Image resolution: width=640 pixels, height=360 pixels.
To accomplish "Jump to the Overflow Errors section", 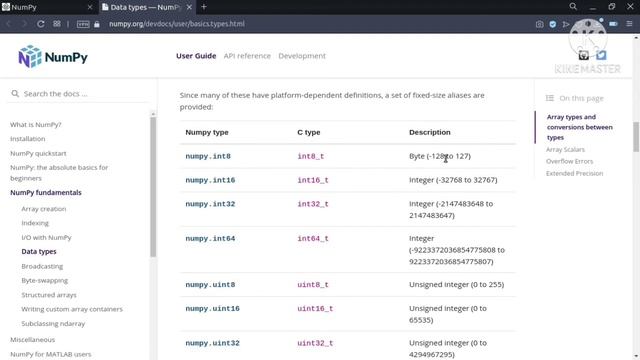I will click(x=569, y=162).
